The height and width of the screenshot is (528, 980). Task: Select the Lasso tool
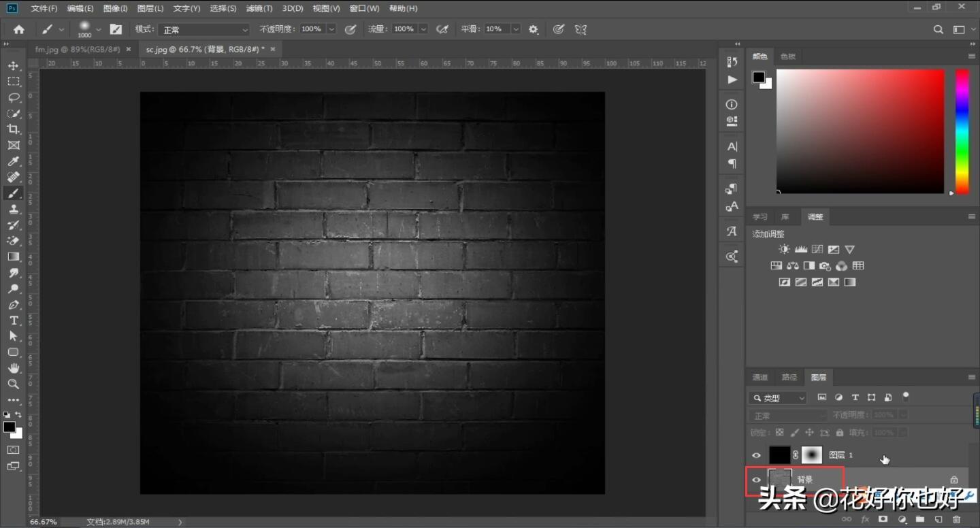(x=13, y=97)
